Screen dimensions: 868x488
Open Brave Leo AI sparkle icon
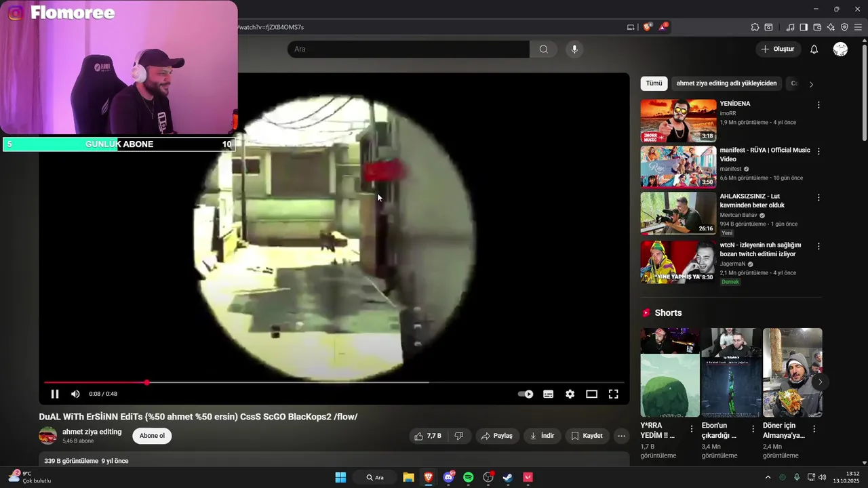pyautogui.click(x=831, y=27)
